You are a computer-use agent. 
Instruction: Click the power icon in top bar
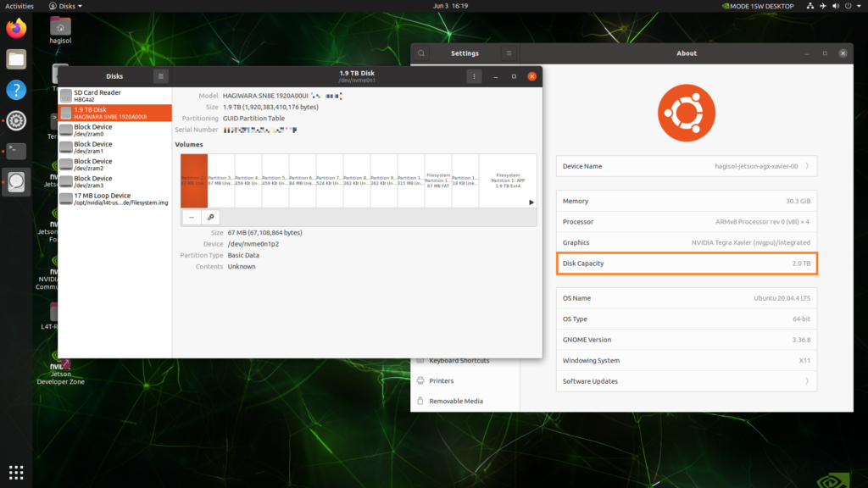click(848, 6)
